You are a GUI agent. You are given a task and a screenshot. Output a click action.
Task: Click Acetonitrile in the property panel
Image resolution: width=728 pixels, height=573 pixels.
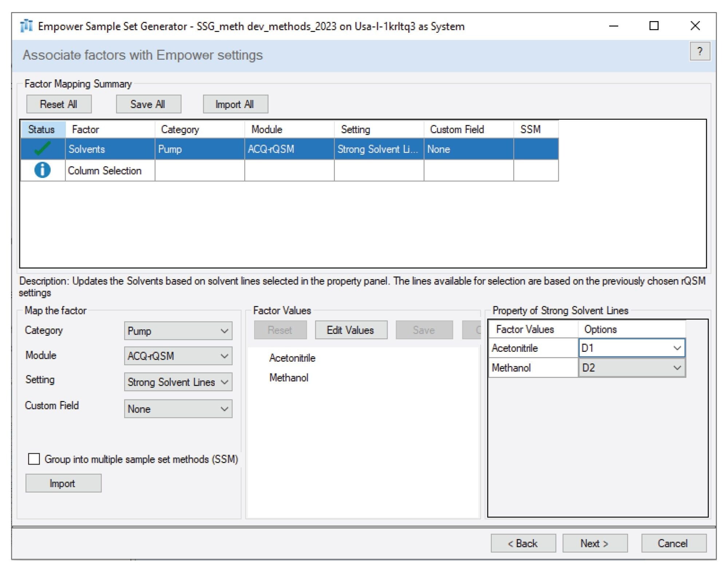pos(533,348)
